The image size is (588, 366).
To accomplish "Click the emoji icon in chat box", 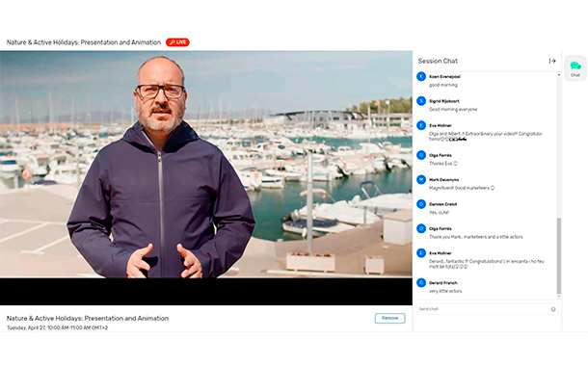I will (x=552, y=309).
